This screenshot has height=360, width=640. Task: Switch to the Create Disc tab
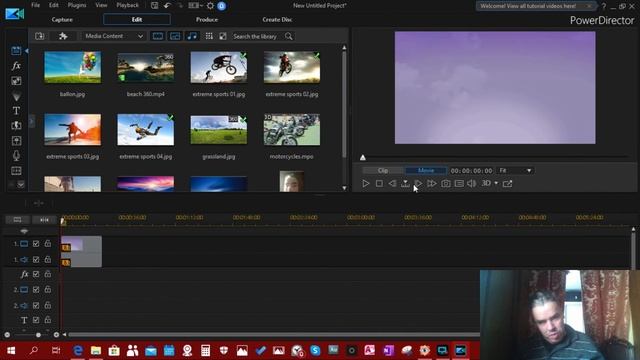click(x=277, y=20)
